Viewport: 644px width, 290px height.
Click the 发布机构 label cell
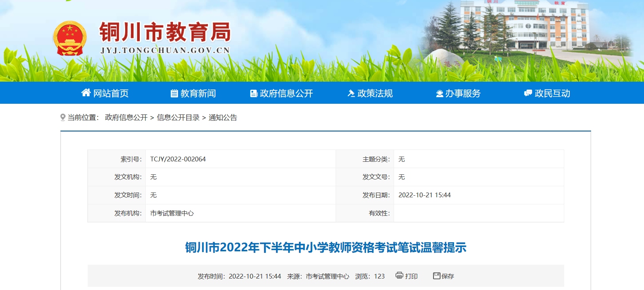[117, 213]
